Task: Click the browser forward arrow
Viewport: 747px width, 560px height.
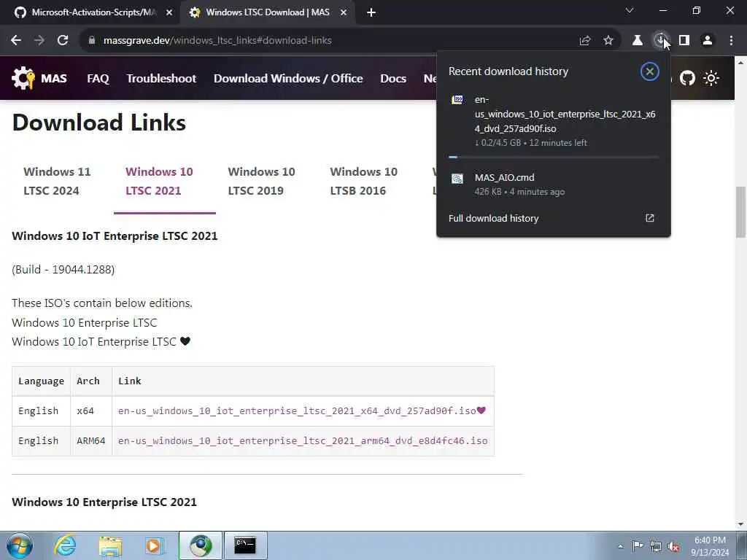Action: pyautogui.click(x=39, y=41)
